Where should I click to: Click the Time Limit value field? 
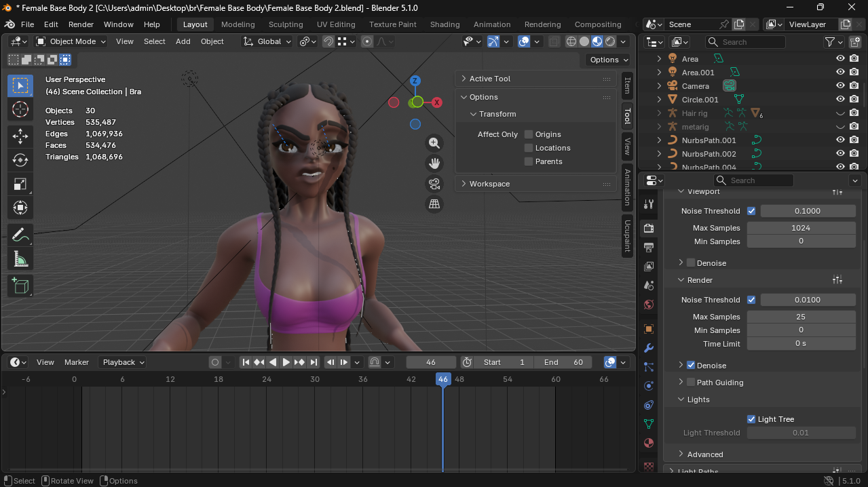pyautogui.click(x=801, y=344)
